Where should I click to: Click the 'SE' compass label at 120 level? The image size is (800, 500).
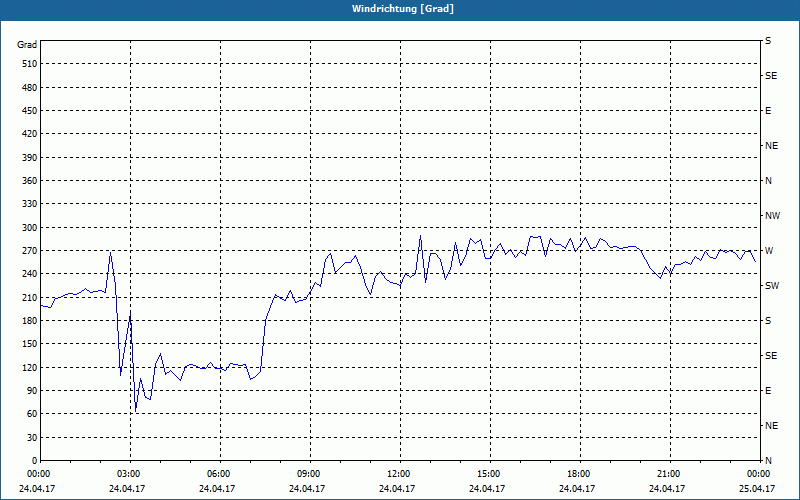(771, 356)
